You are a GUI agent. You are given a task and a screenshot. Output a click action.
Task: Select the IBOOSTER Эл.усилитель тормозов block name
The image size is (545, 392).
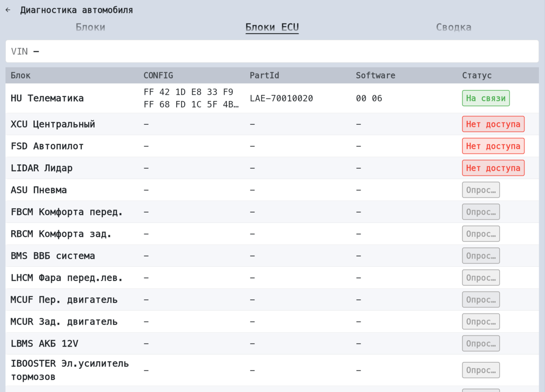[x=69, y=370]
